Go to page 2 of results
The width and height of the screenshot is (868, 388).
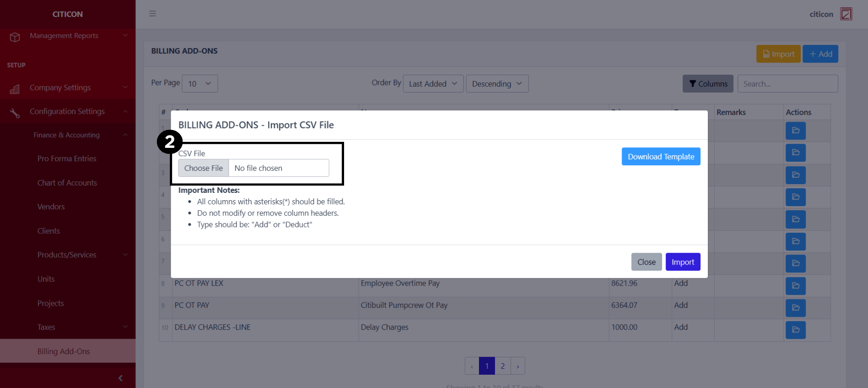click(502, 366)
